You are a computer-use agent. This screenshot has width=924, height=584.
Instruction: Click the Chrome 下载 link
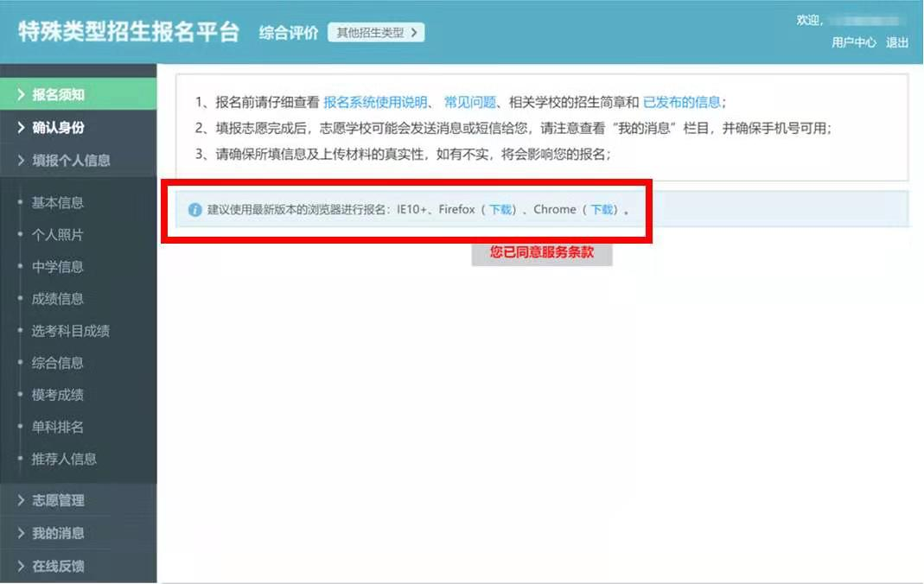coord(602,210)
